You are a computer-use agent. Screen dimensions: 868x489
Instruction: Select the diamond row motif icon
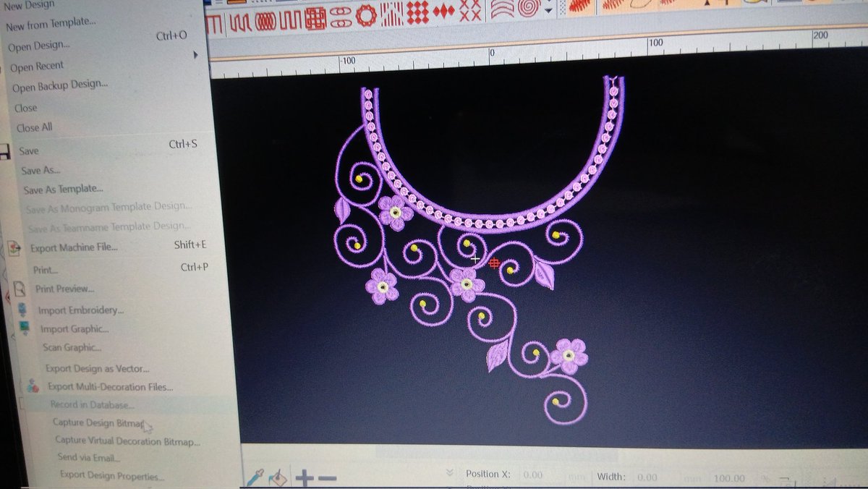coord(443,11)
